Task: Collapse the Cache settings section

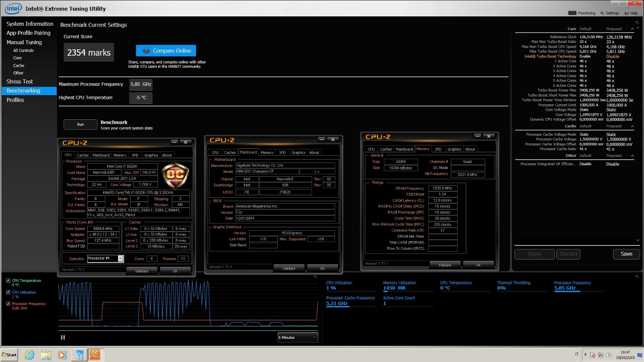Action: point(632,126)
